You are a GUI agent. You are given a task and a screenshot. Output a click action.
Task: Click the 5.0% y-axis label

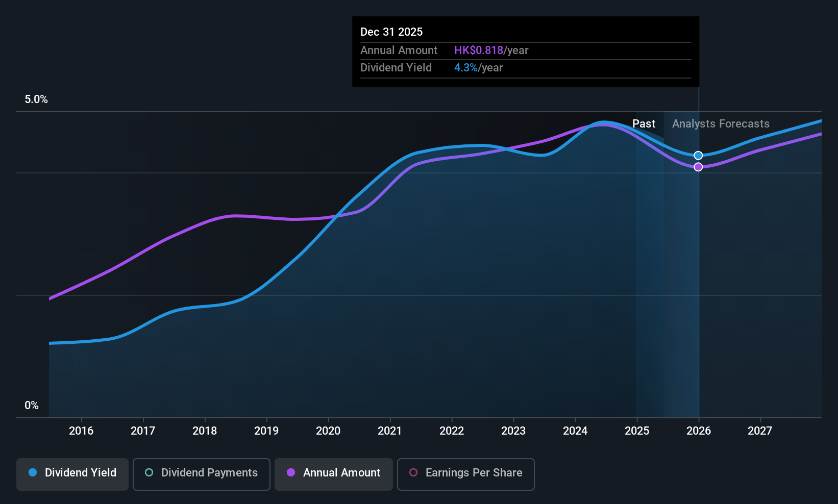point(36,99)
